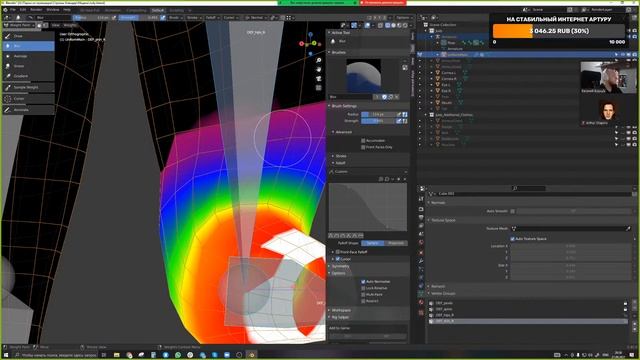Select the Smear weight tool

[x=28, y=66]
